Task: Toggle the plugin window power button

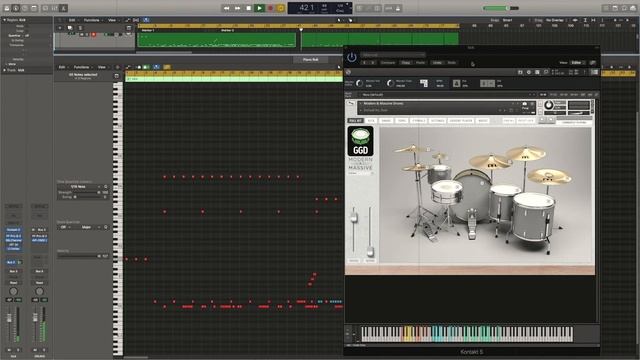Action: (351, 58)
